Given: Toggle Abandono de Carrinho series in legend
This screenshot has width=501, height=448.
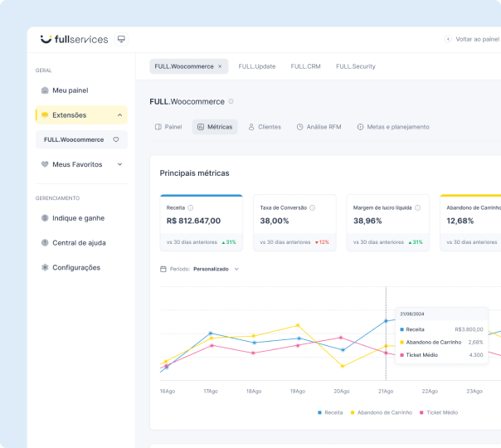Looking at the screenshot, I should tap(382, 412).
